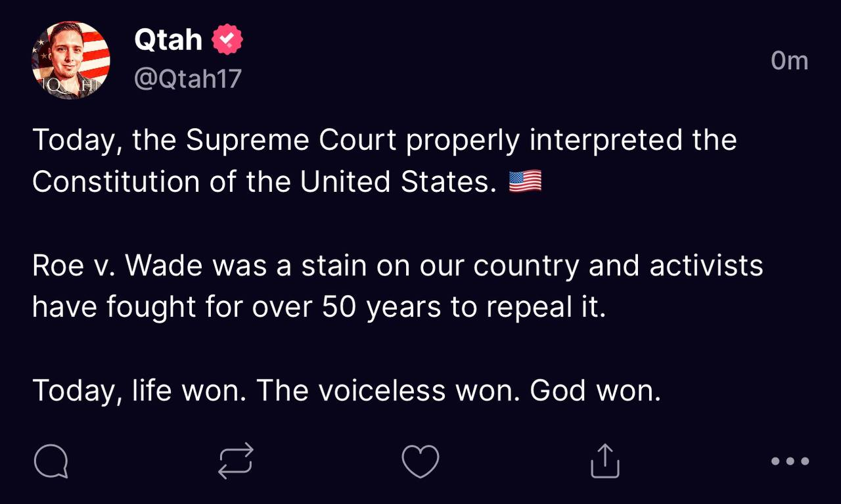Click the word "activists" in the post
This screenshot has height=504, width=841.
tap(706, 266)
